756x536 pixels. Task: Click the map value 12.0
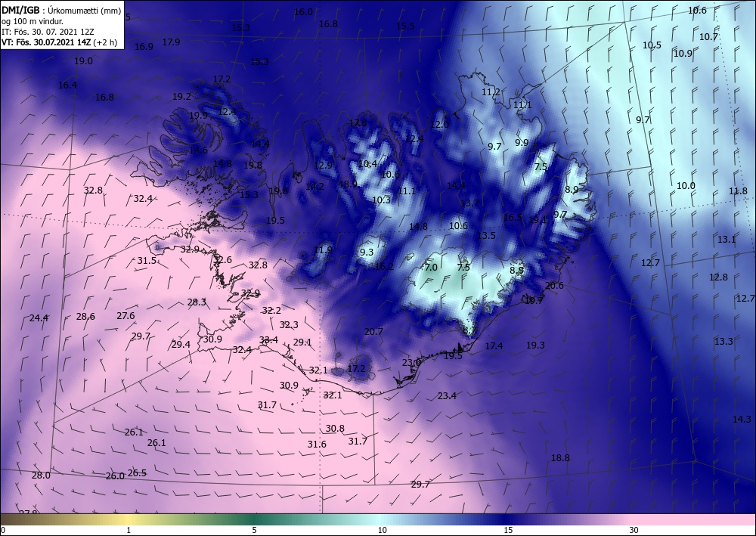pos(439,124)
